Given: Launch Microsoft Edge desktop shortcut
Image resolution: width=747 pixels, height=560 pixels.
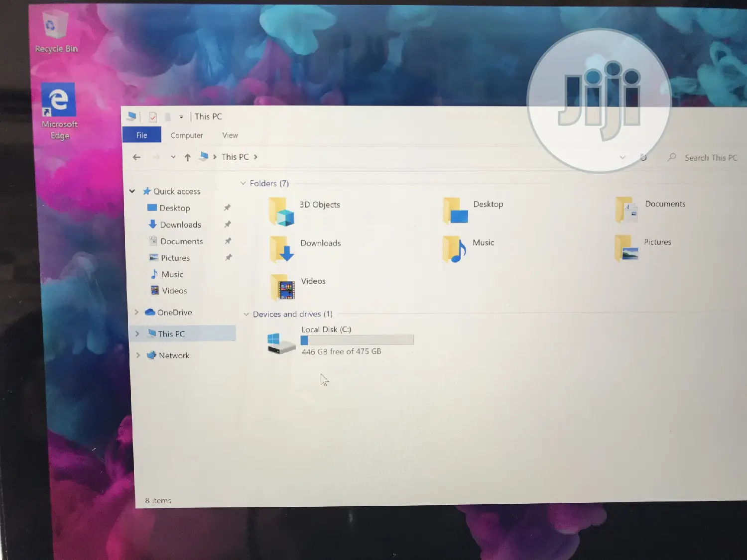Looking at the screenshot, I should (59, 111).
